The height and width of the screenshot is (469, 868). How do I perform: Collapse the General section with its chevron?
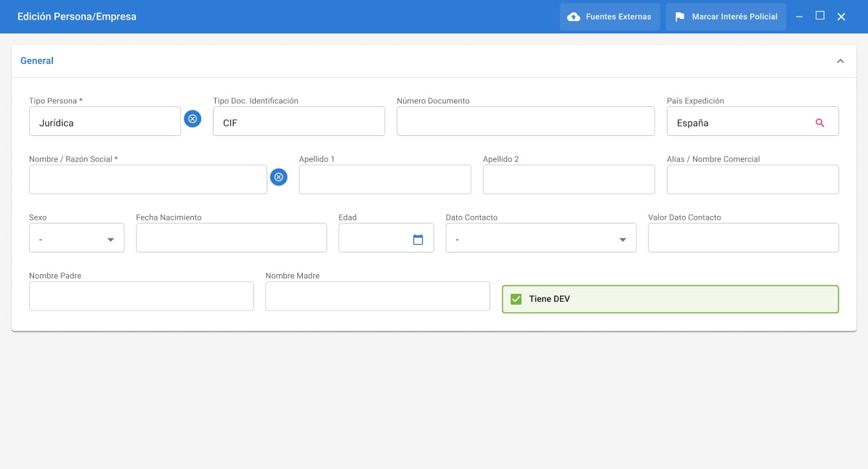tap(840, 61)
